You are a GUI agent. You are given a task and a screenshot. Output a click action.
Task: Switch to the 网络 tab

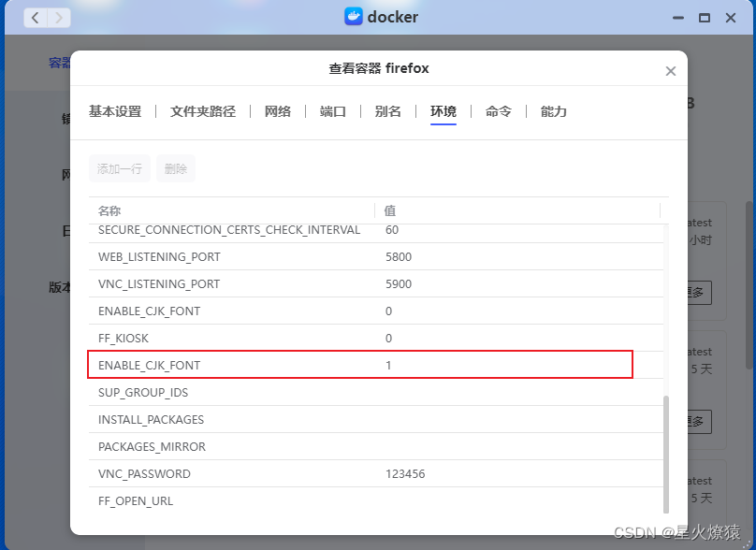(x=278, y=111)
